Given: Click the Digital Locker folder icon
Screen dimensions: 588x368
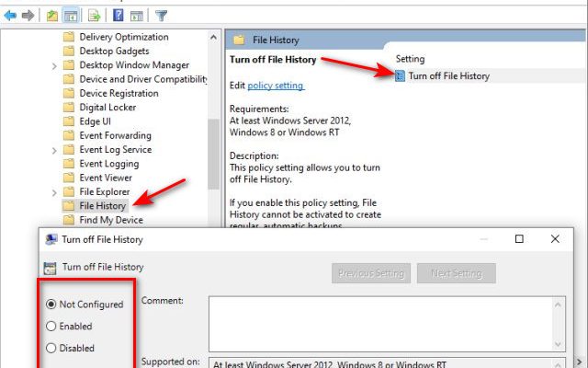Looking at the screenshot, I should click(x=69, y=107).
